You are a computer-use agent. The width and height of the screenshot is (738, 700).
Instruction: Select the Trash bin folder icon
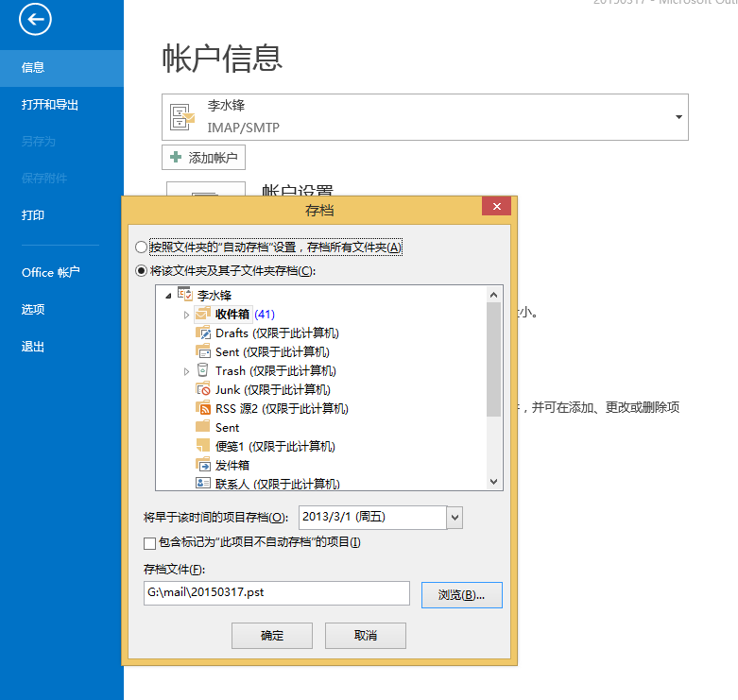203,370
